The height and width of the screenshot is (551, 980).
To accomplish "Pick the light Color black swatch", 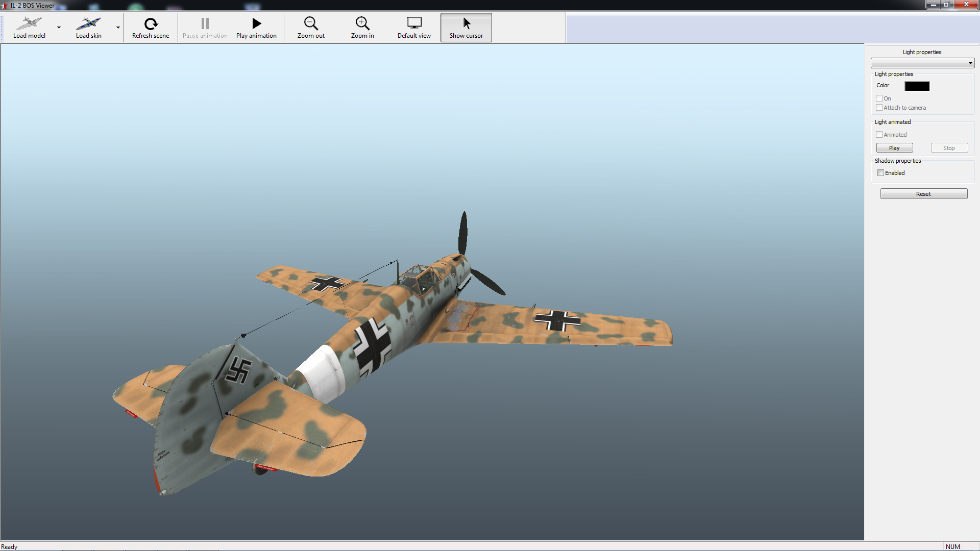I will pyautogui.click(x=917, y=86).
